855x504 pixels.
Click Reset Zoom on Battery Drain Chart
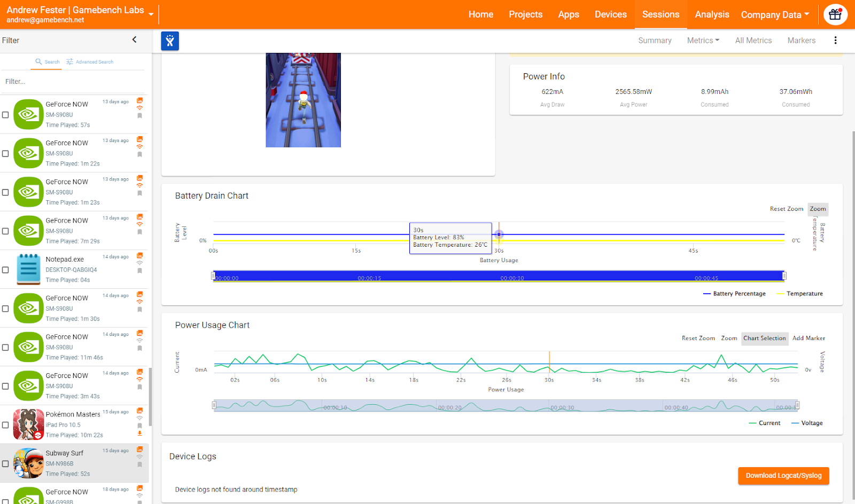786,209
